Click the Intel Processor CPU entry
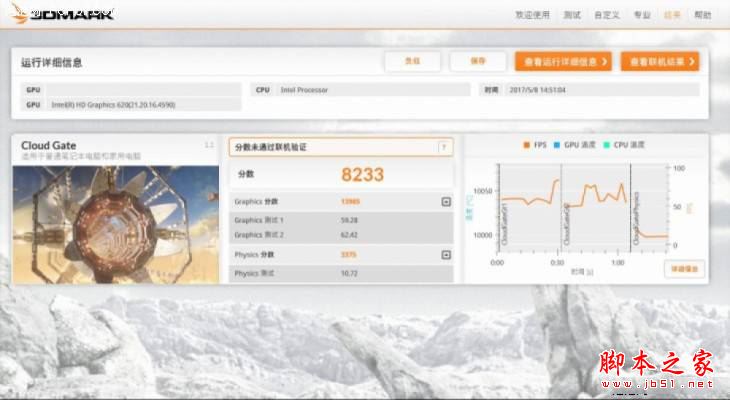Image resolution: width=730 pixels, height=400 pixels. click(x=304, y=90)
